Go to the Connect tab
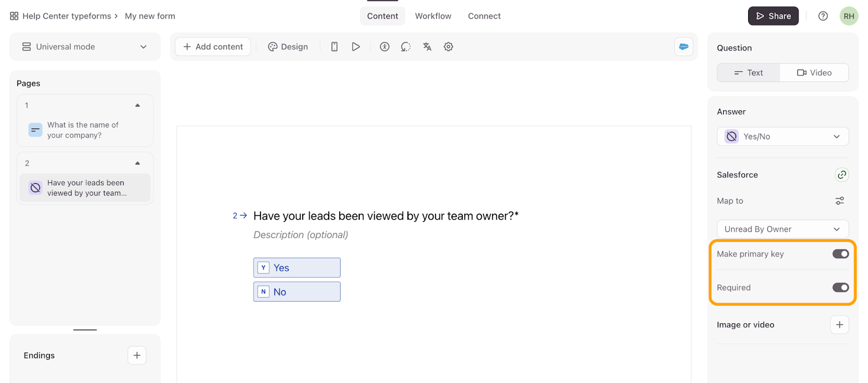The height and width of the screenshot is (383, 868). (484, 16)
